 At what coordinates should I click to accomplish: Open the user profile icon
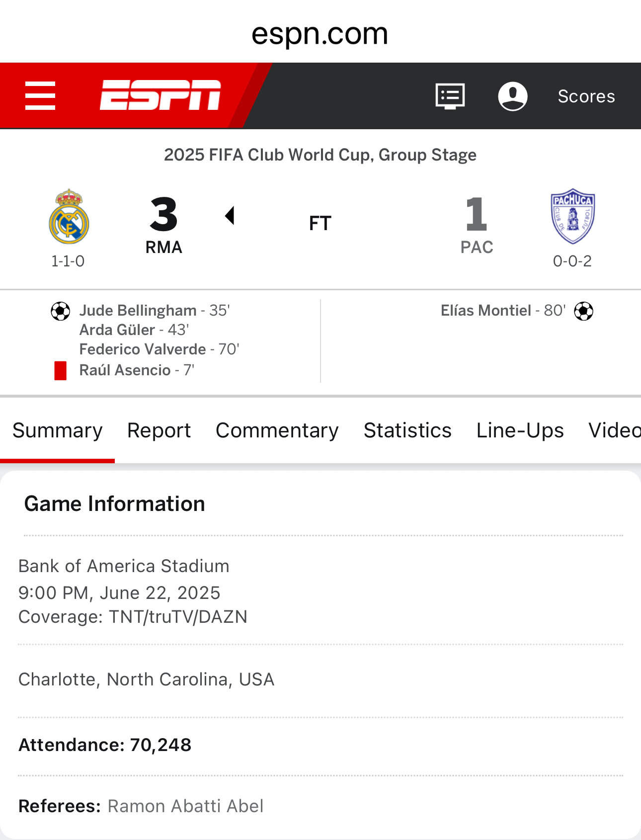pyautogui.click(x=513, y=96)
